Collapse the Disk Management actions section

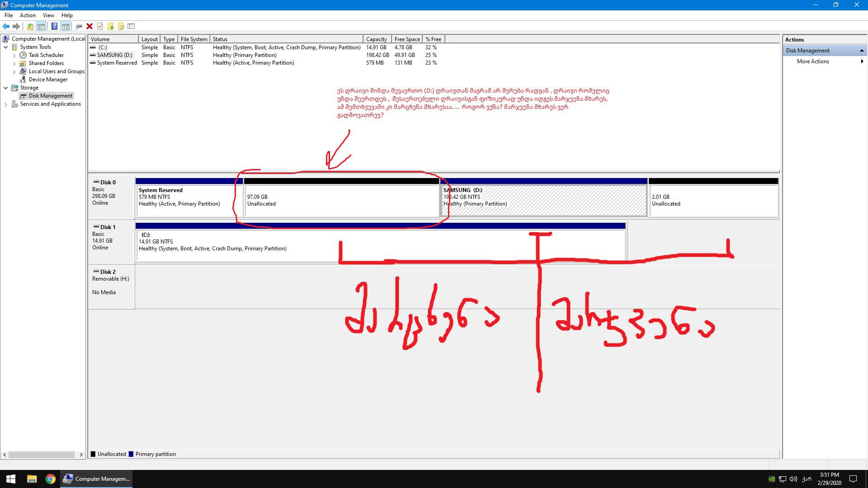coord(861,51)
